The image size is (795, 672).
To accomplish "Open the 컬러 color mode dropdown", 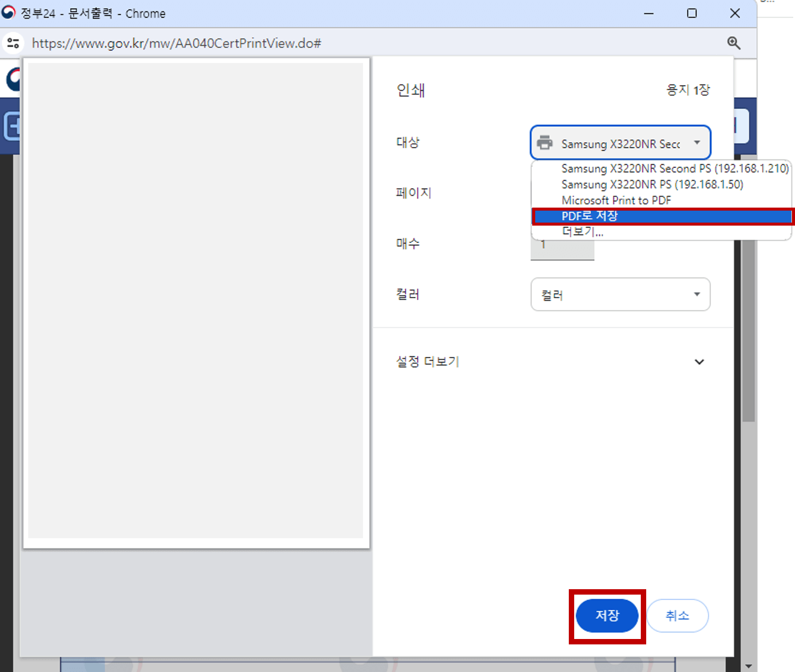I will pos(696,294).
